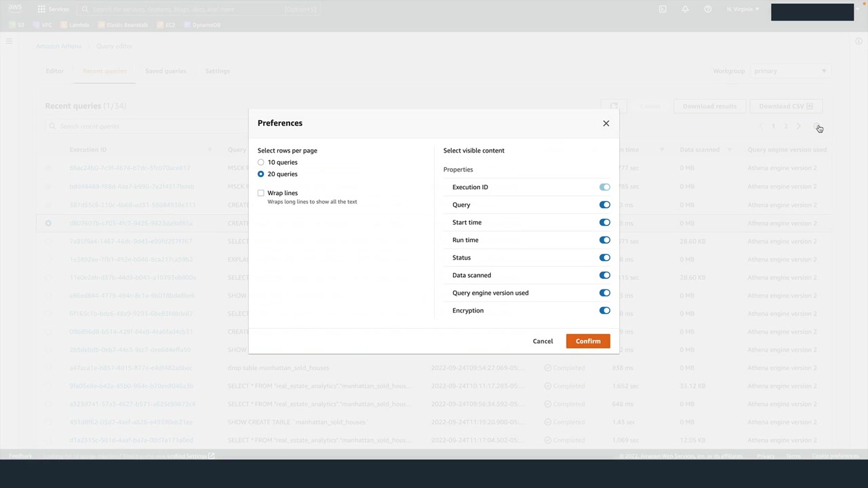Switch to the Editor tab

54,71
